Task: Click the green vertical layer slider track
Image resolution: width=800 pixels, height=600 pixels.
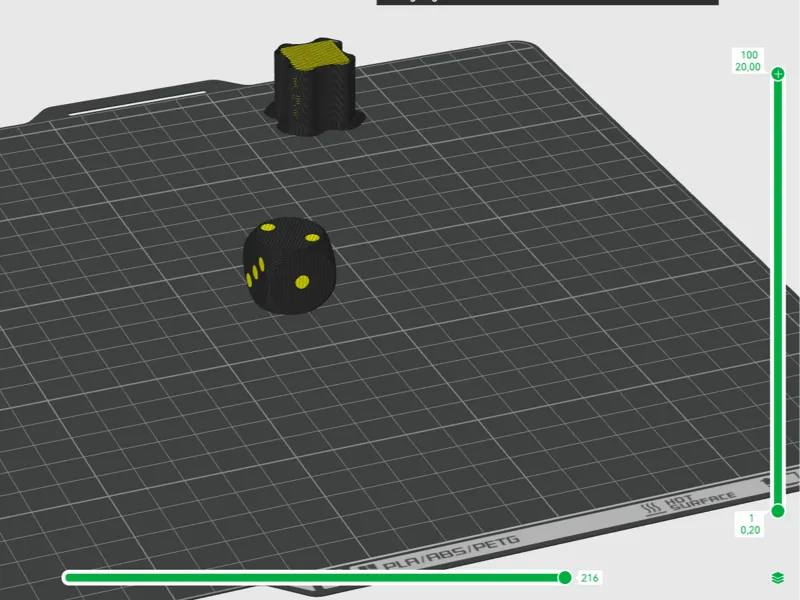Action: [778, 292]
